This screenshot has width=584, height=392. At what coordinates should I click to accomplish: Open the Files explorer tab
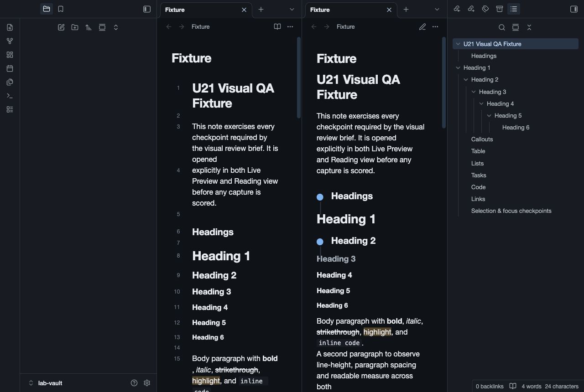point(47,9)
